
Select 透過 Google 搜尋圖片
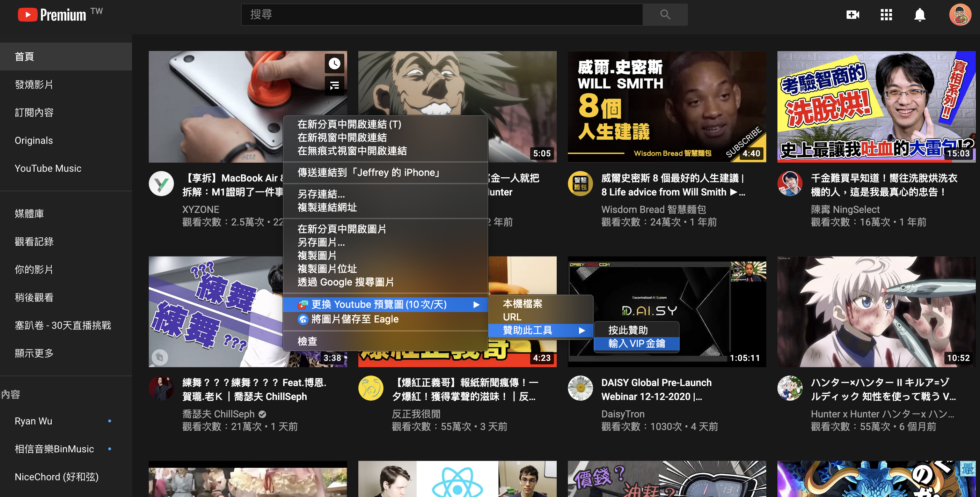(385, 283)
